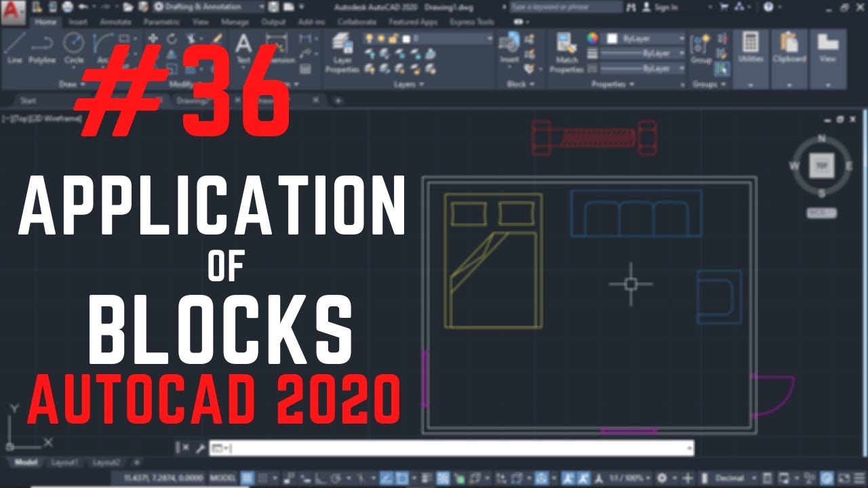This screenshot has height=488, width=868.
Task: Expand the Draw panel flyout
Action: (71, 85)
